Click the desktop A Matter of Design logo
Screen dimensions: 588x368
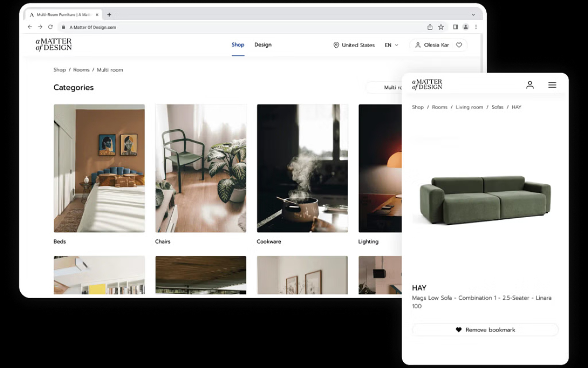pyautogui.click(x=54, y=44)
